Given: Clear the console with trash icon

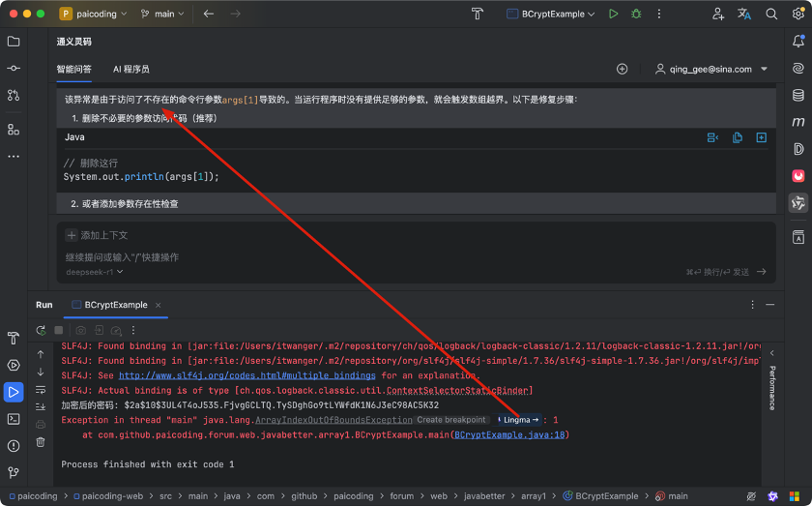Looking at the screenshot, I should (x=41, y=442).
